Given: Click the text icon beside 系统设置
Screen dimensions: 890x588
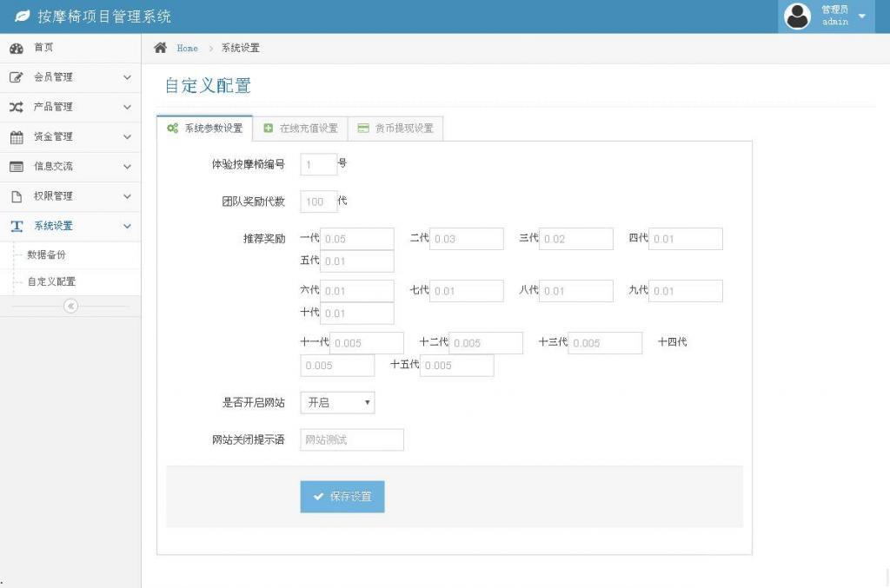Looking at the screenshot, I should pos(17,226).
